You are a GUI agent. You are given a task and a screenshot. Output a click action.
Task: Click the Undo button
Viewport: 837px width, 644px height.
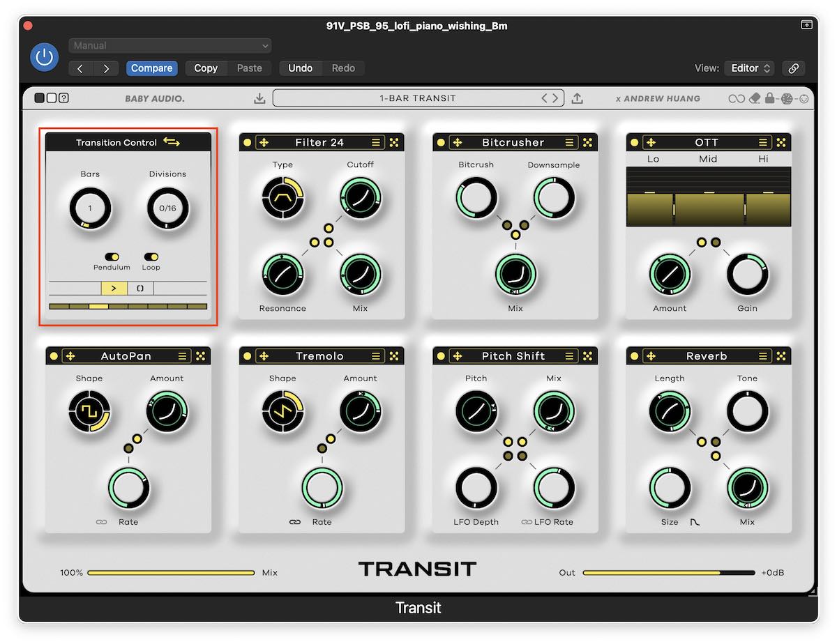click(x=301, y=68)
